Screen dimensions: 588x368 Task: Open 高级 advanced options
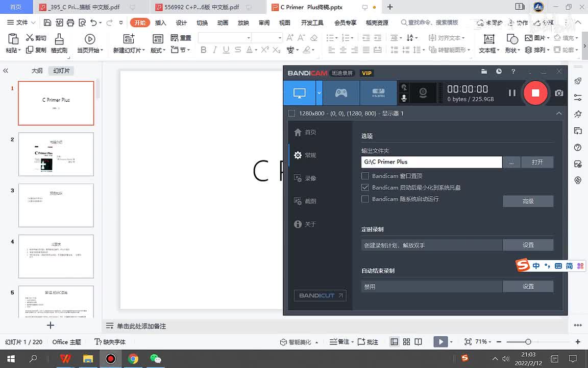(528, 201)
